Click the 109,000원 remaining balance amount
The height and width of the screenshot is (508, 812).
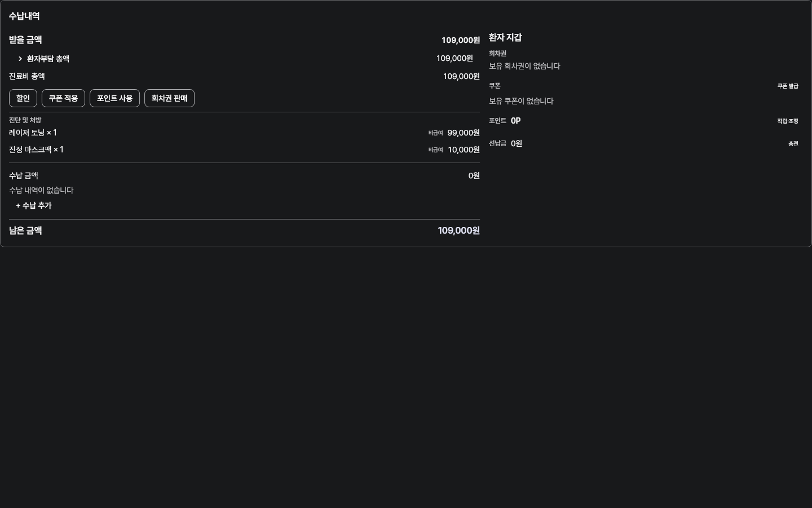459,230
